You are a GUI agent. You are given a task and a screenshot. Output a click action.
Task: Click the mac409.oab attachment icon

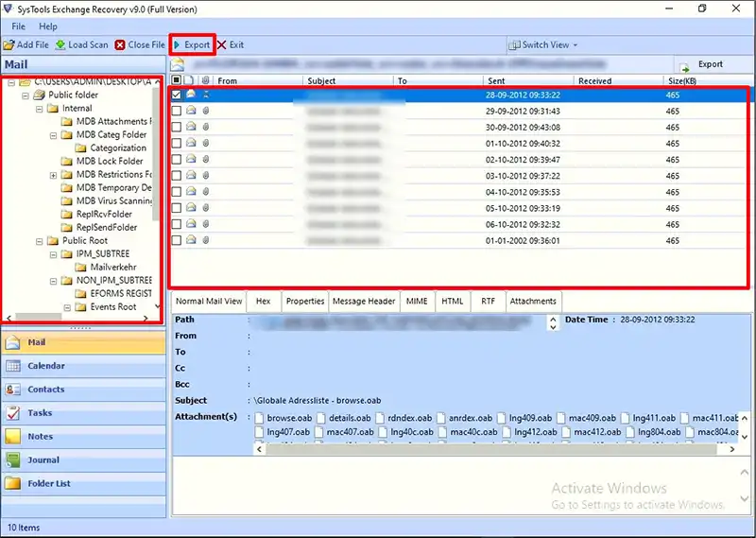coord(561,418)
